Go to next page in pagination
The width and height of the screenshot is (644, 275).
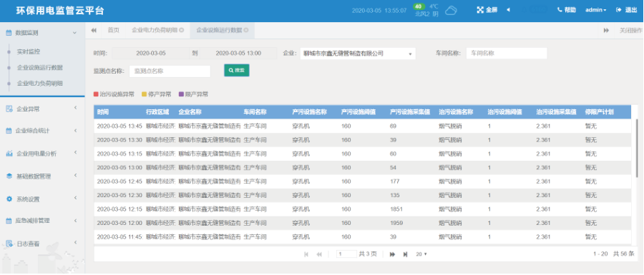(x=392, y=254)
